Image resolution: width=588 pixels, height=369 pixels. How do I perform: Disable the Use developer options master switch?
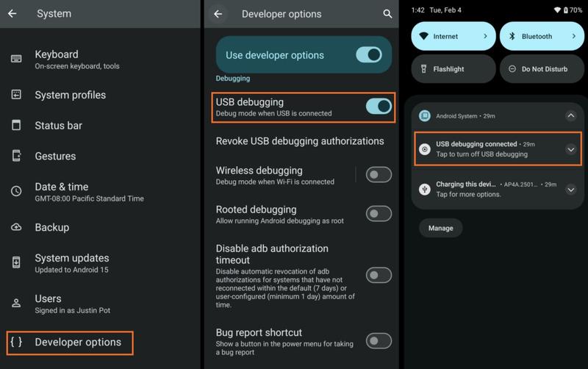369,55
